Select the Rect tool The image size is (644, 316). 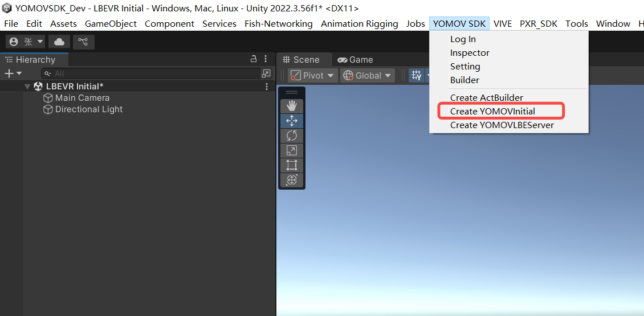tap(292, 165)
